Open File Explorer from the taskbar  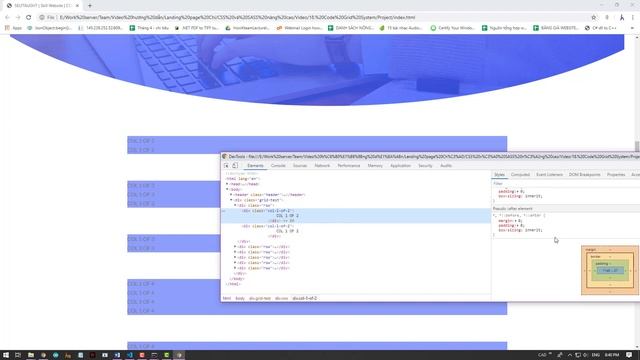tap(31, 355)
